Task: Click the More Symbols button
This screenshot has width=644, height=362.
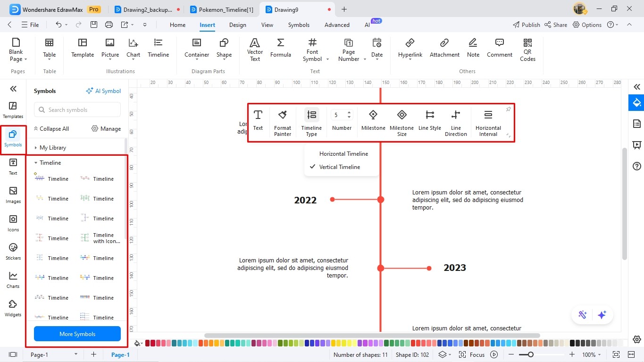Action: click(77, 334)
